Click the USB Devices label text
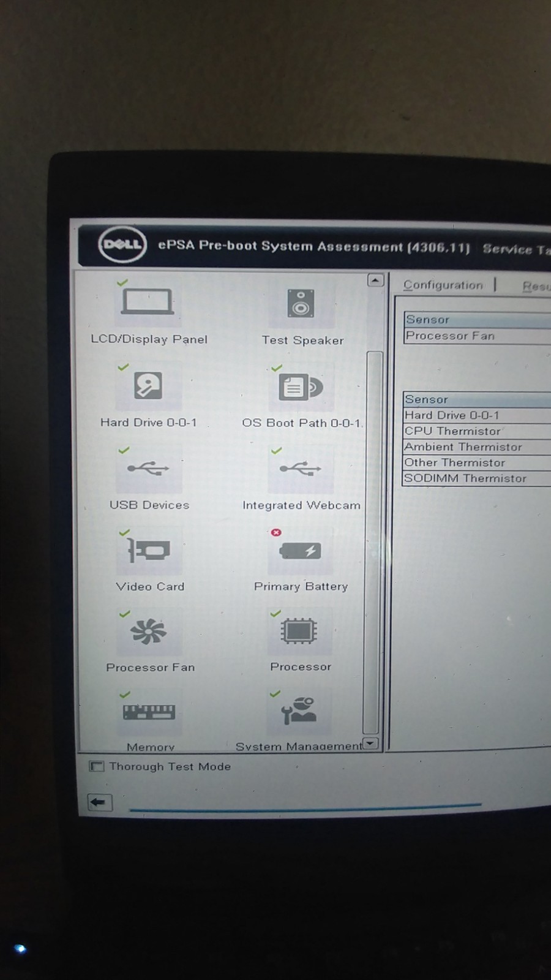The width and height of the screenshot is (551, 980). (x=149, y=505)
